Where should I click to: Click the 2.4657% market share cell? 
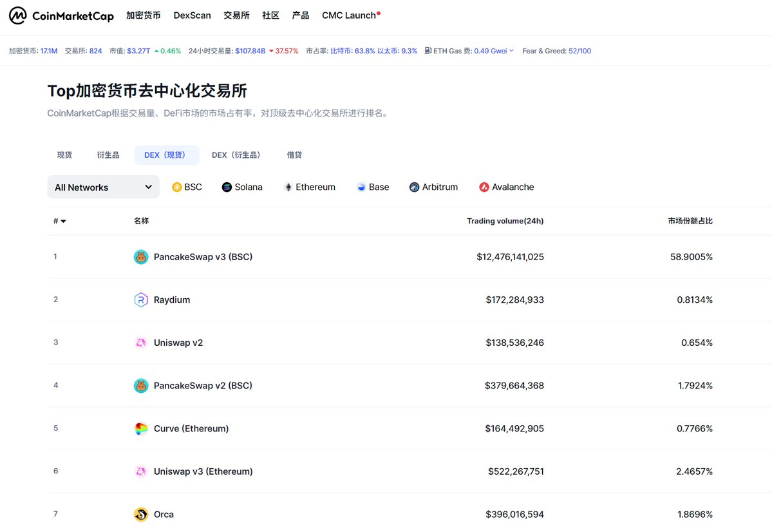[x=694, y=471]
